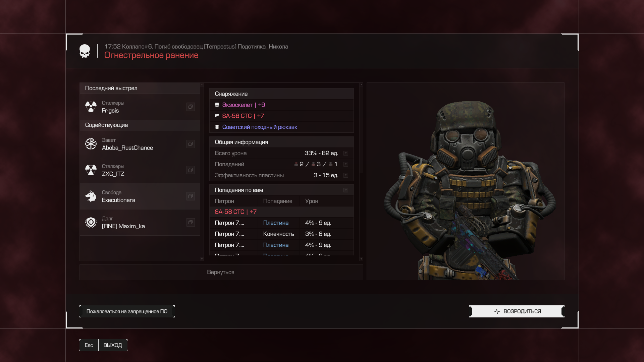Select Frigsis in Последний выстрел list

pyautogui.click(x=140, y=107)
